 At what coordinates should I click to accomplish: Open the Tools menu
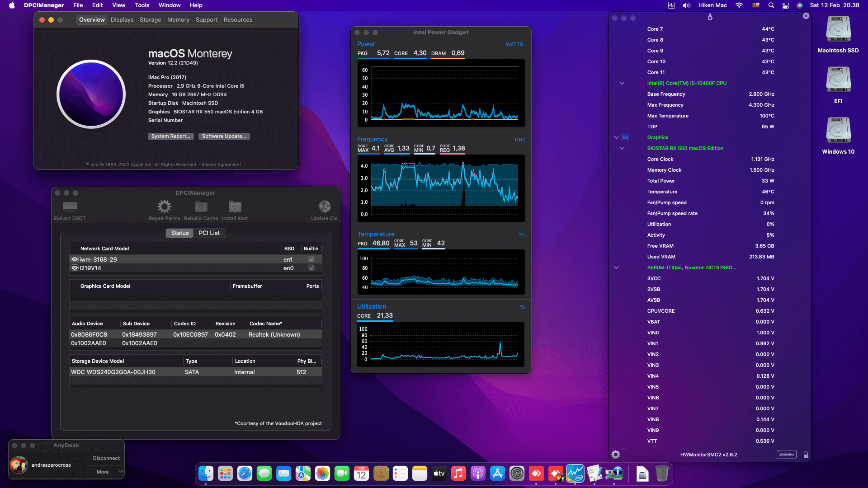click(x=142, y=5)
